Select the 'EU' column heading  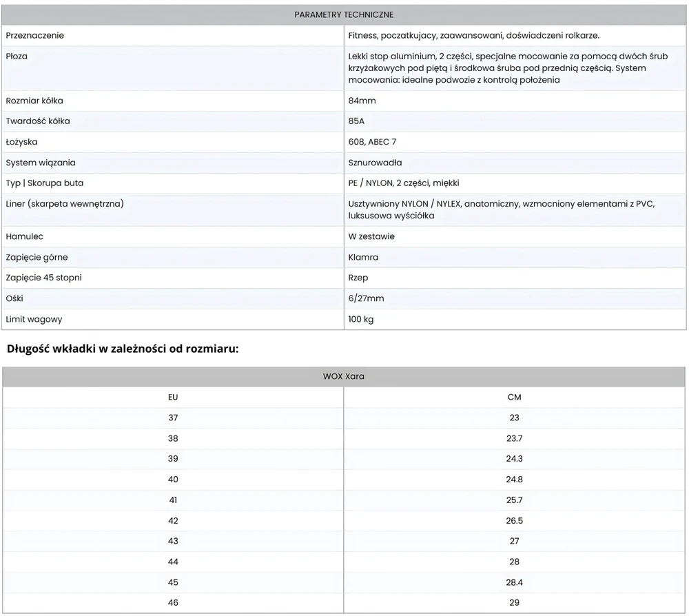(x=173, y=397)
